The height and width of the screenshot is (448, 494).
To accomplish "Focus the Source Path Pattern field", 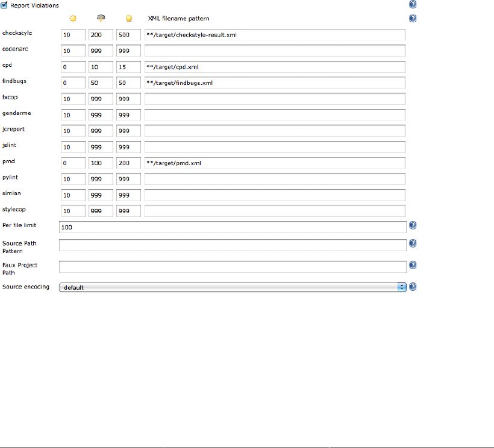I will point(233,245).
